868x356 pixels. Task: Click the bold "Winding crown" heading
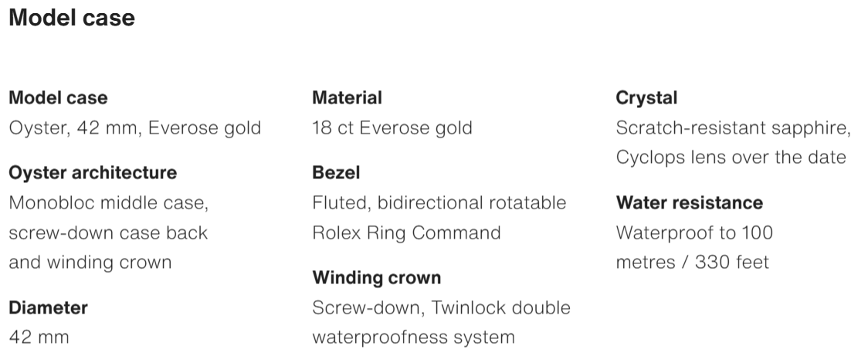click(377, 278)
